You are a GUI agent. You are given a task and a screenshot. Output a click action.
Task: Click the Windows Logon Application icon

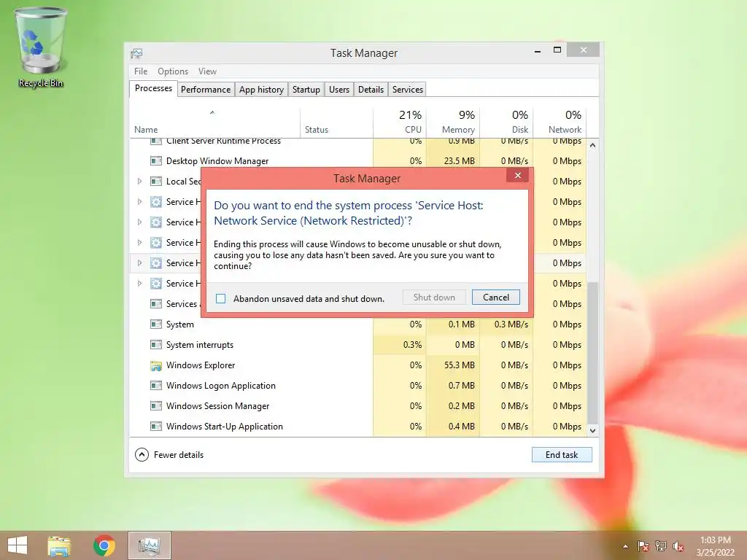pyautogui.click(x=156, y=386)
